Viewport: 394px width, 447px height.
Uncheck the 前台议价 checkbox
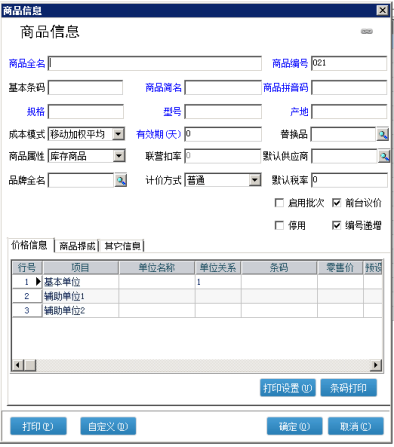pos(336,203)
